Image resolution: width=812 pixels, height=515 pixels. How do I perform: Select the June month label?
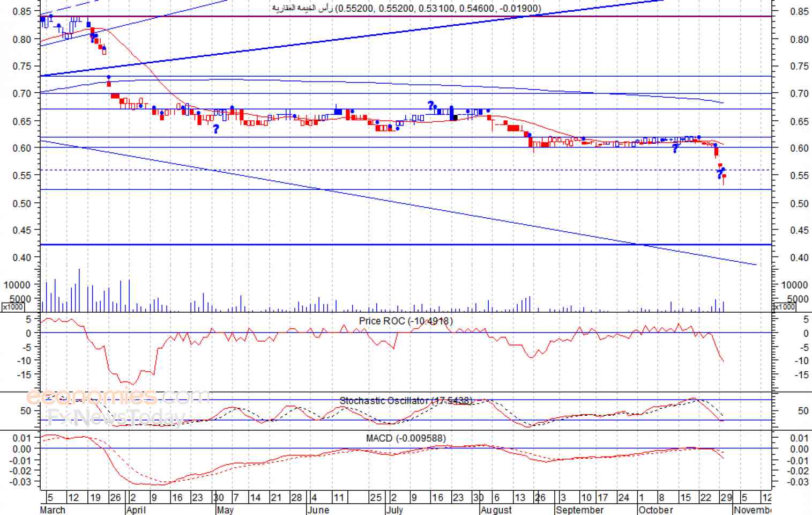[318, 510]
